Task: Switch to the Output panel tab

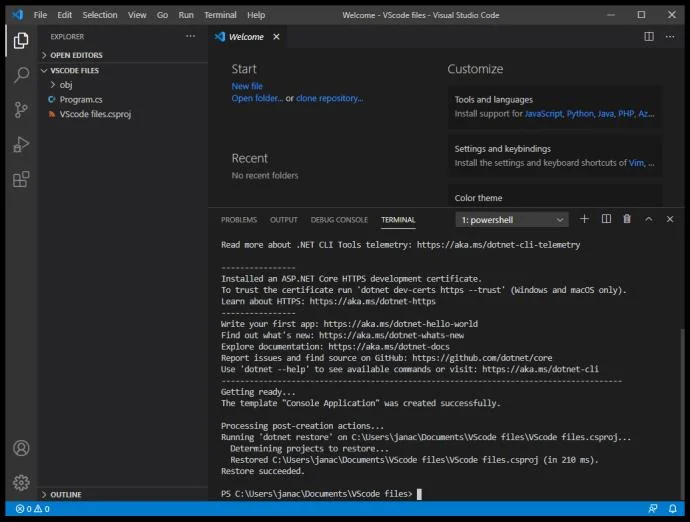Action: coord(283,220)
